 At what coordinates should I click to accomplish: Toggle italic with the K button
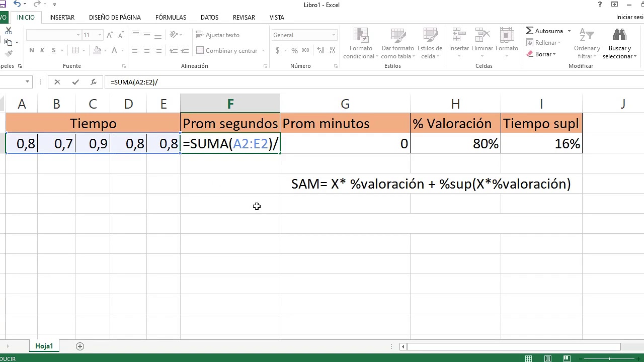click(x=42, y=50)
